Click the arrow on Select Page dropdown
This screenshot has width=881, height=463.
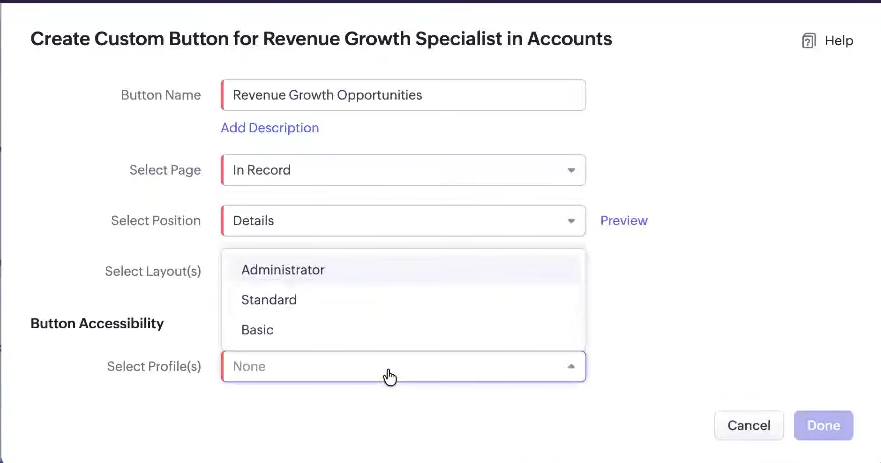pos(571,170)
